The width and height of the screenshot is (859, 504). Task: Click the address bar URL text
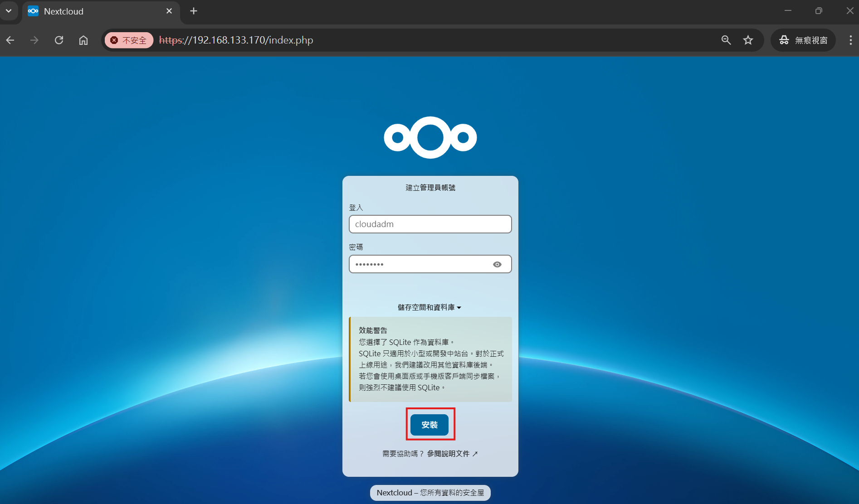point(236,40)
